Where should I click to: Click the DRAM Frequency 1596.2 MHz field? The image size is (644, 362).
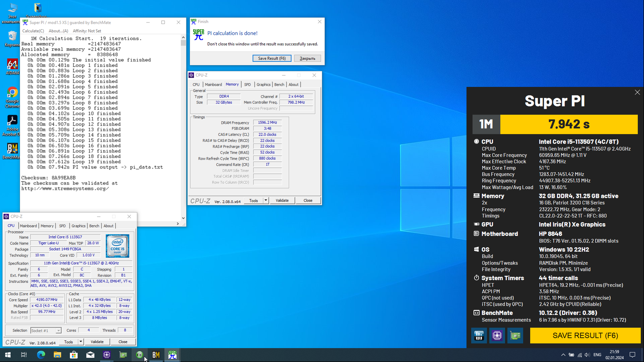[267, 123]
